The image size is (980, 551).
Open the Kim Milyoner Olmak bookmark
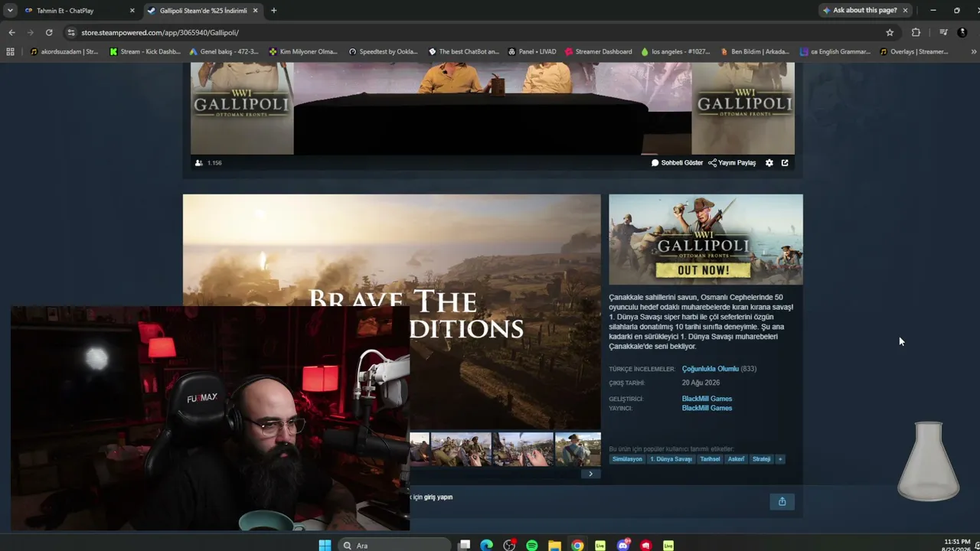point(303,52)
